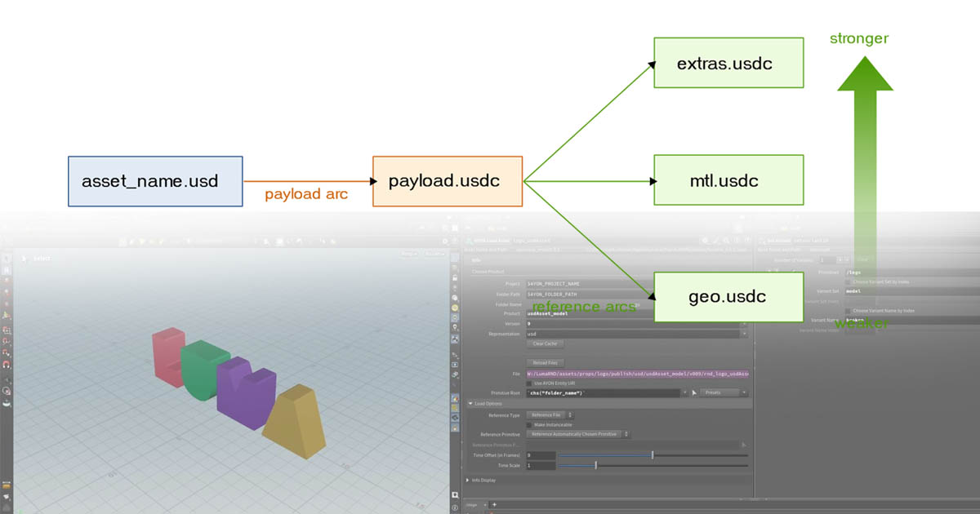Click the yellow circle icon in display toolbar
The image size is (980, 514).
(x=455, y=308)
